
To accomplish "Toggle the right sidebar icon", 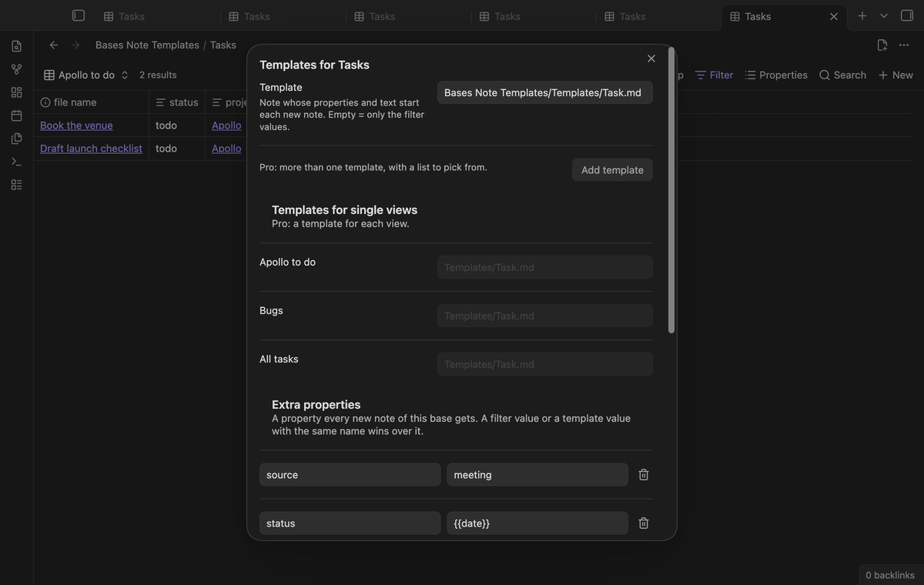I will (907, 15).
